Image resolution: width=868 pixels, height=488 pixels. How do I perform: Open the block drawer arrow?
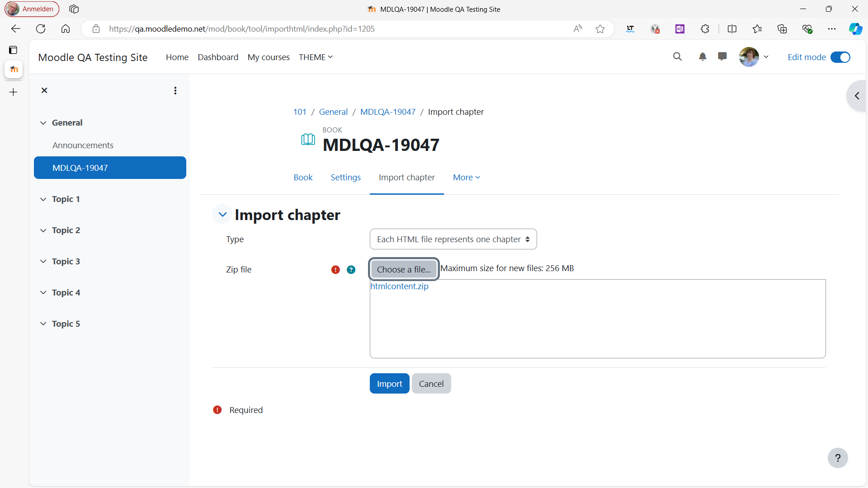point(857,96)
